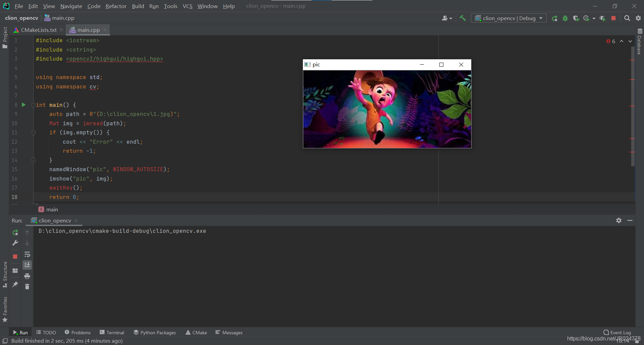Start debugging with the Debug icon
This screenshot has height=345, width=644.
[565, 18]
